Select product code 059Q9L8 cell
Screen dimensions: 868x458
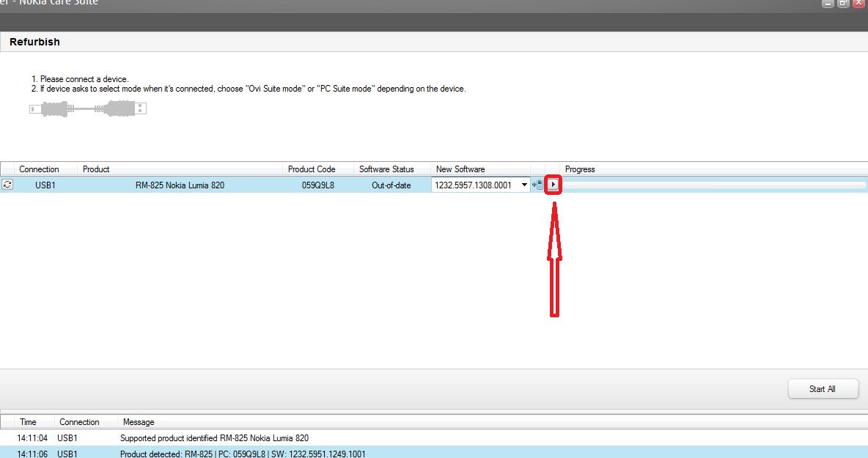point(317,185)
